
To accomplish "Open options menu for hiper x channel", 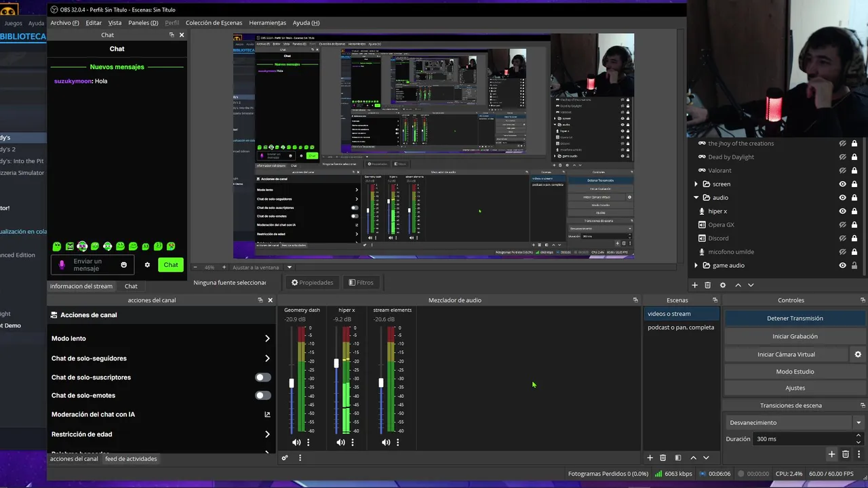I will point(352,442).
